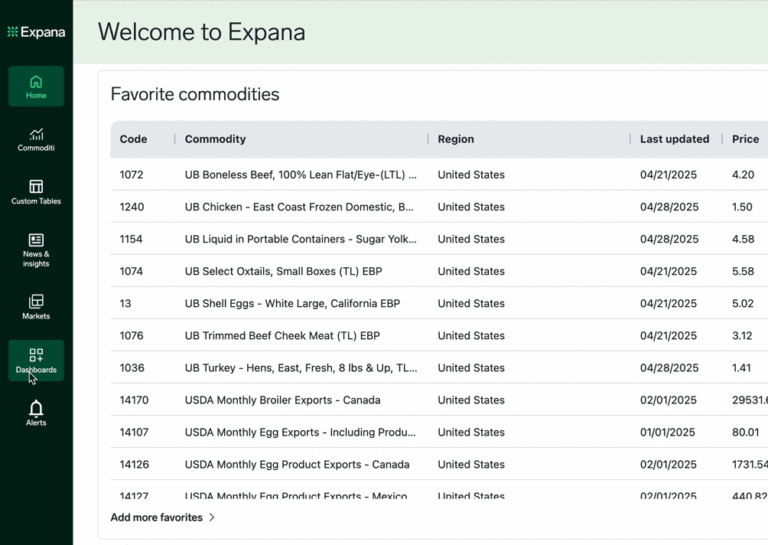The image size is (768, 545).
Task: Click the Expana logo
Action: click(36, 32)
